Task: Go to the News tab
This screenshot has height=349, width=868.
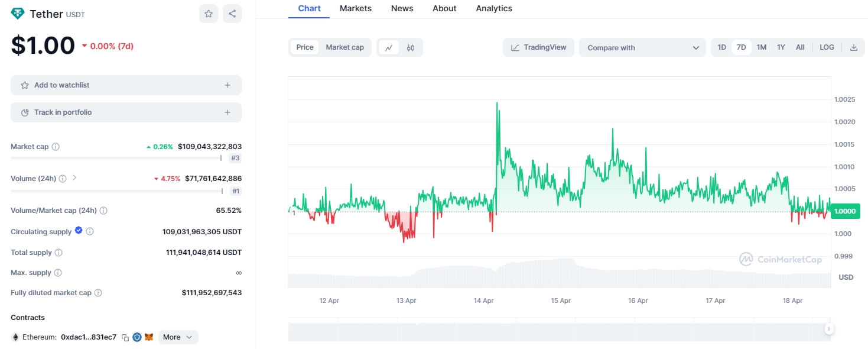Action: 402,8
